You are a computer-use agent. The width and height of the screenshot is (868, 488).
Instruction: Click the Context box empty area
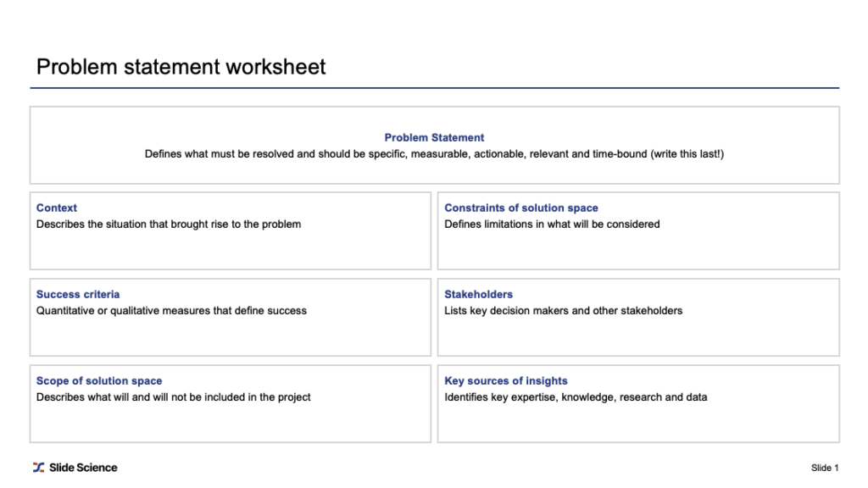click(231, 250)
